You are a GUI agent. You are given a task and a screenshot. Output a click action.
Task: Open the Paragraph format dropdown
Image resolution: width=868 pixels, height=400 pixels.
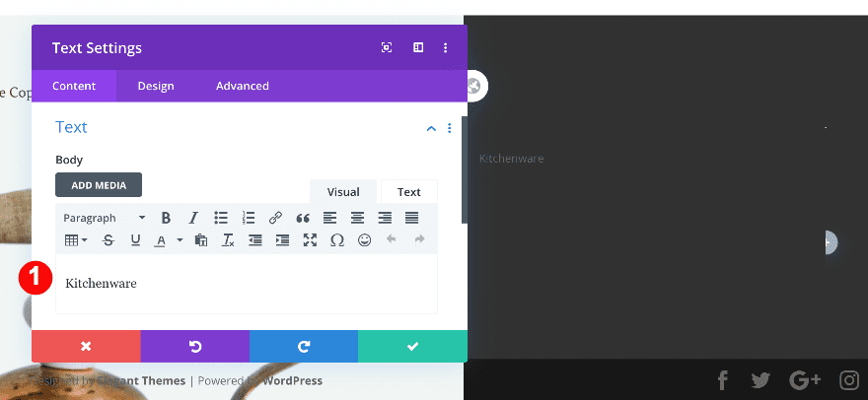(x=104, y=218)
